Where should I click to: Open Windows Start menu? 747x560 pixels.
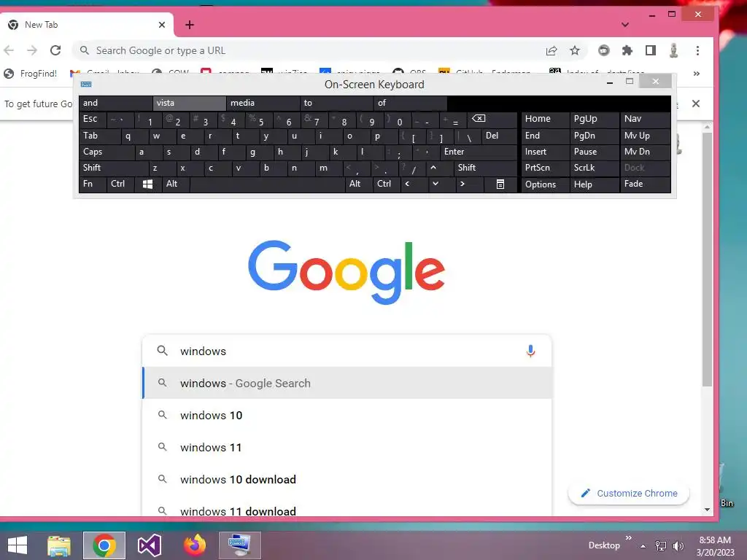point(18,545)
